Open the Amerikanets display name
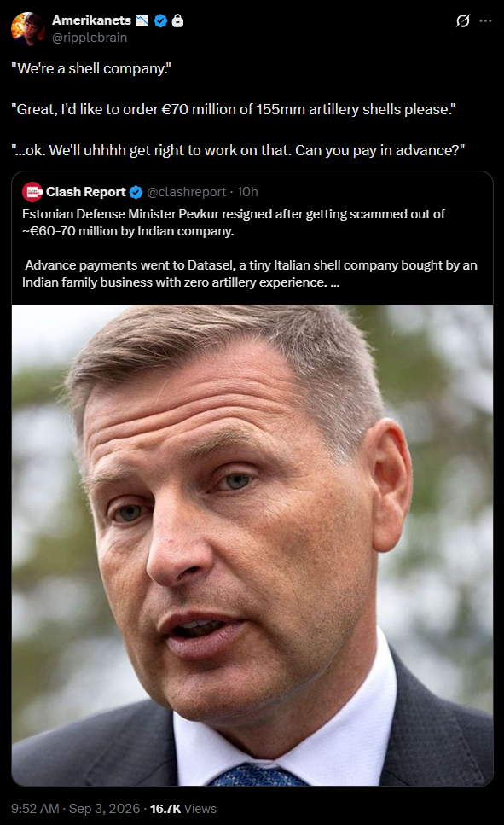 coord(91,20)
